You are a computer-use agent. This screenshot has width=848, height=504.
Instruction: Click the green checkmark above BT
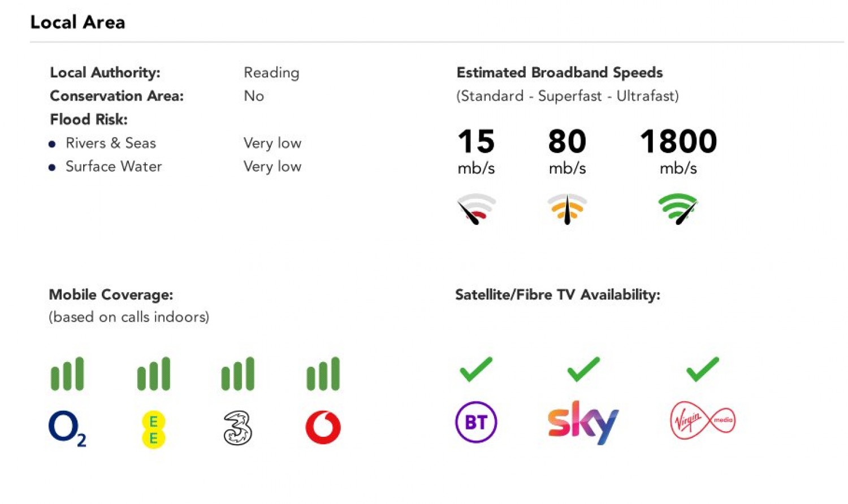476,370
